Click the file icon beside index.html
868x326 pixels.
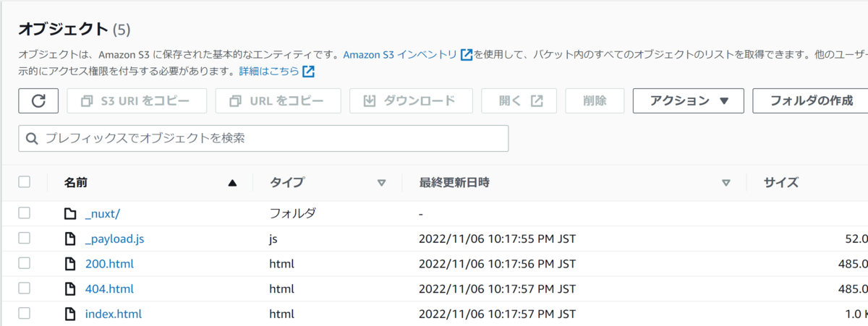70,314
